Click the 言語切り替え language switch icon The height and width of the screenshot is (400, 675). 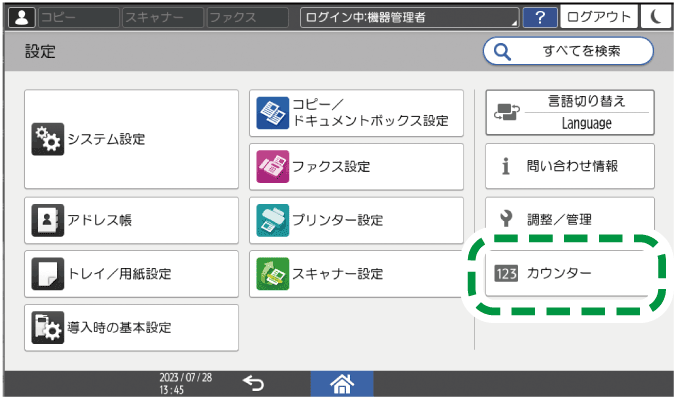pos(507,112)
